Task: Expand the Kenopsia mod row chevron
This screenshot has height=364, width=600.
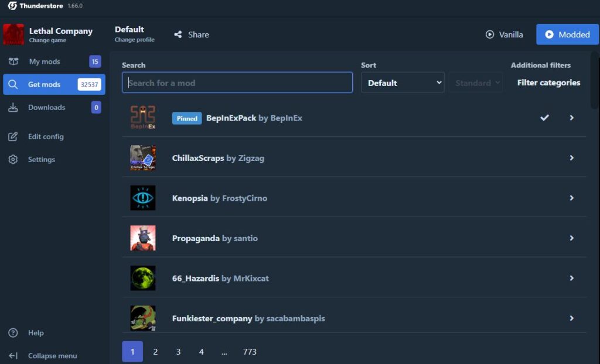Action: click(x=571, y=198)
